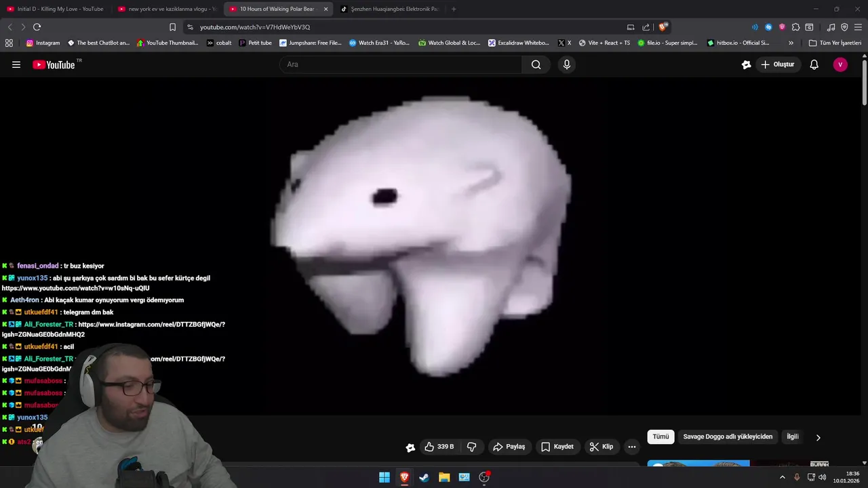Open YouTube Thumbnail bookmark
This screenshot has height=488, width=868.
[167, 43]
